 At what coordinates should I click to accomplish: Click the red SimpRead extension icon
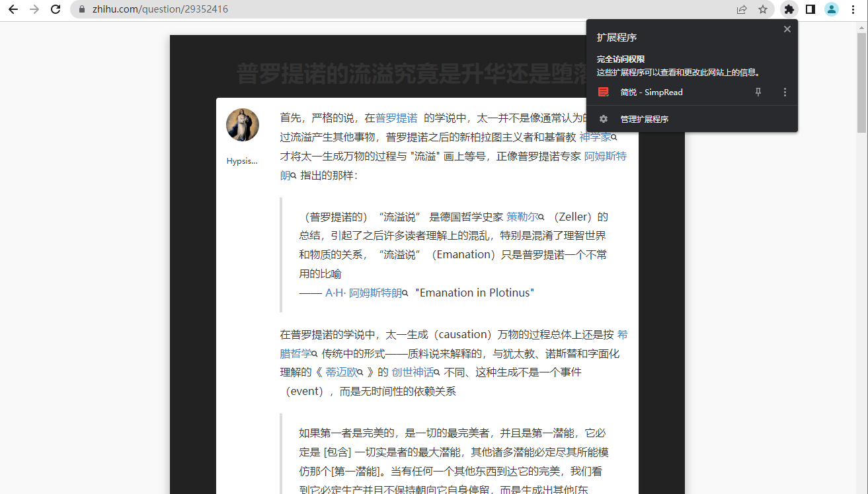click(x=603, y=92)
